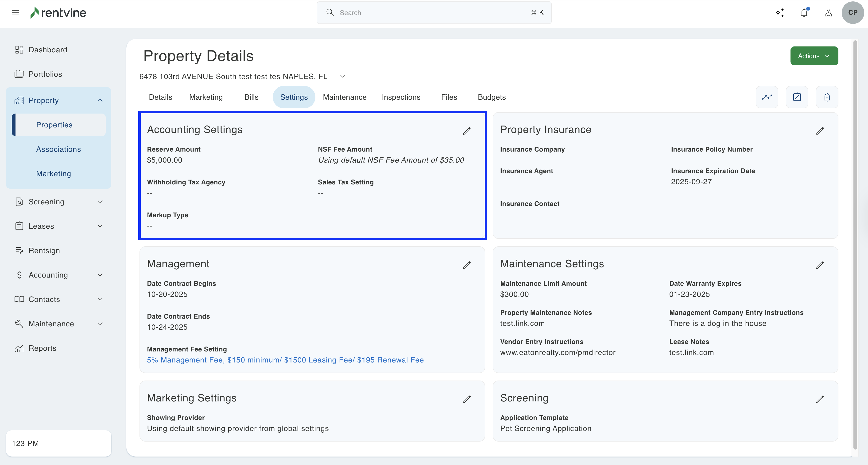This screenshot has height=465, width=868.
Task: Edit Maintenance Settings with pencil icon
Action: click(x=820, y=265)
